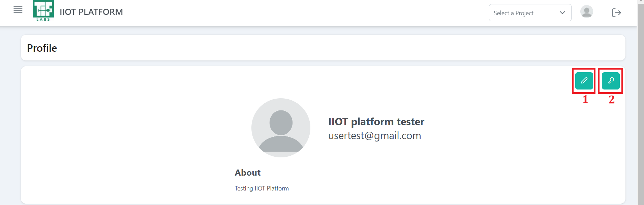Click the pencil edit profile button
The height and width of the screenshot is (205, 644).
click(x=584, y=81)
